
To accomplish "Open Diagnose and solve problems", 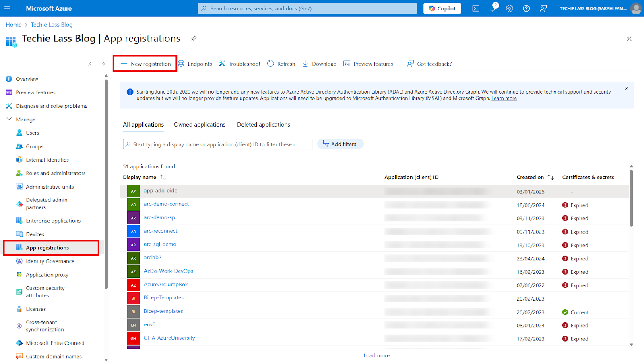I will click(x=52, y=106).
